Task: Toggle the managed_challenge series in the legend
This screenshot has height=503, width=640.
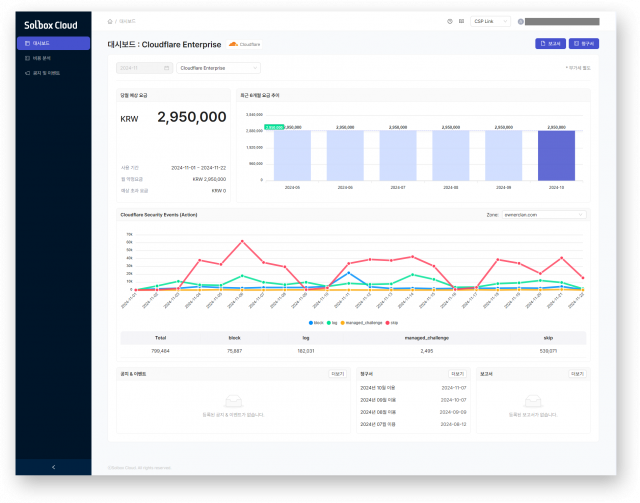Action: point(362,323)
